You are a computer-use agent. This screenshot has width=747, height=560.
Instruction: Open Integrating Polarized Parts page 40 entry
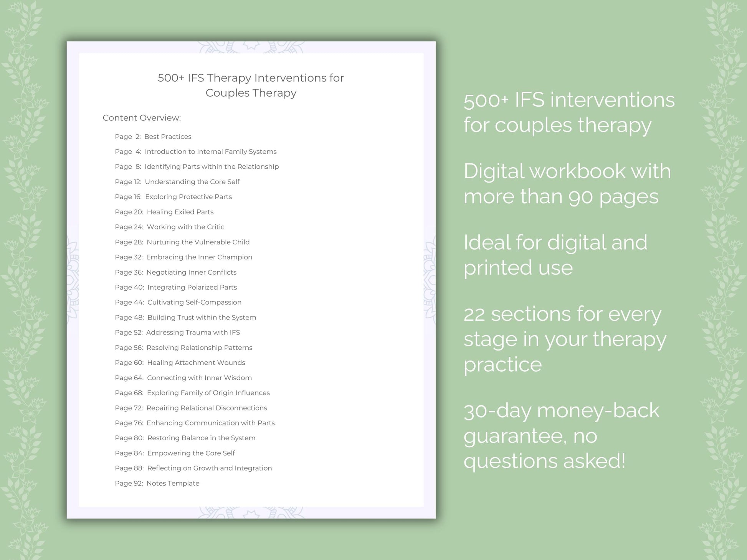(182, 288)
